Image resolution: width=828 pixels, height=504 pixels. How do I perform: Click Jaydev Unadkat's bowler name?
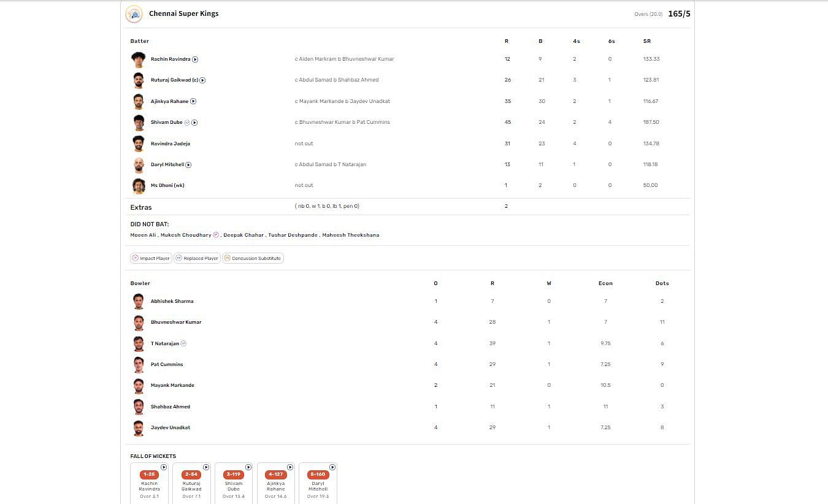(x=171, y=427)
